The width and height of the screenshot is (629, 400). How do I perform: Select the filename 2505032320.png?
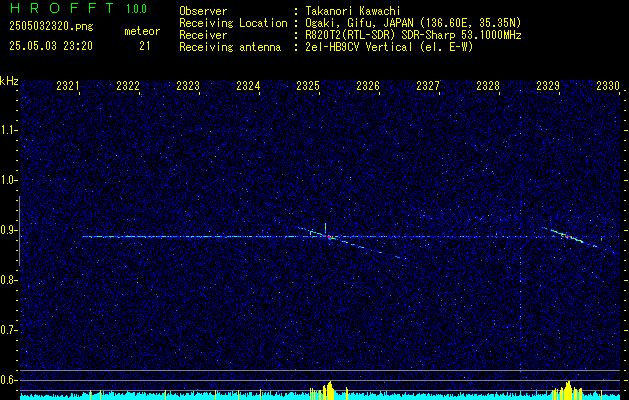point(51,27)
